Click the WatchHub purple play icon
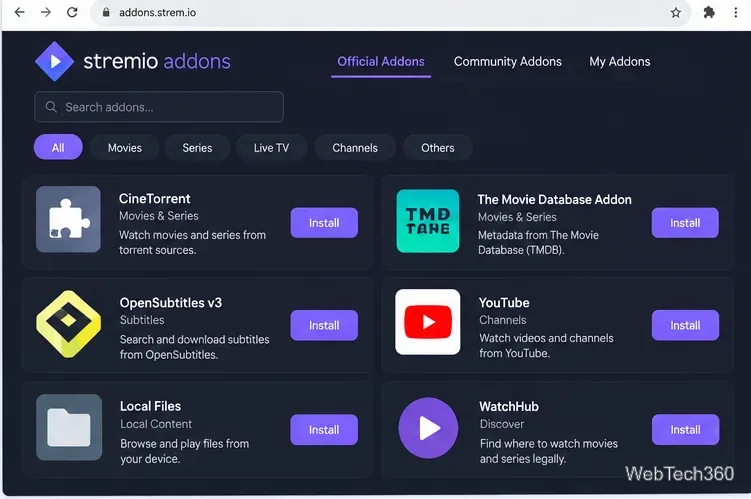The height and width of the screenshot is (499, 751). tap(428, 428)
